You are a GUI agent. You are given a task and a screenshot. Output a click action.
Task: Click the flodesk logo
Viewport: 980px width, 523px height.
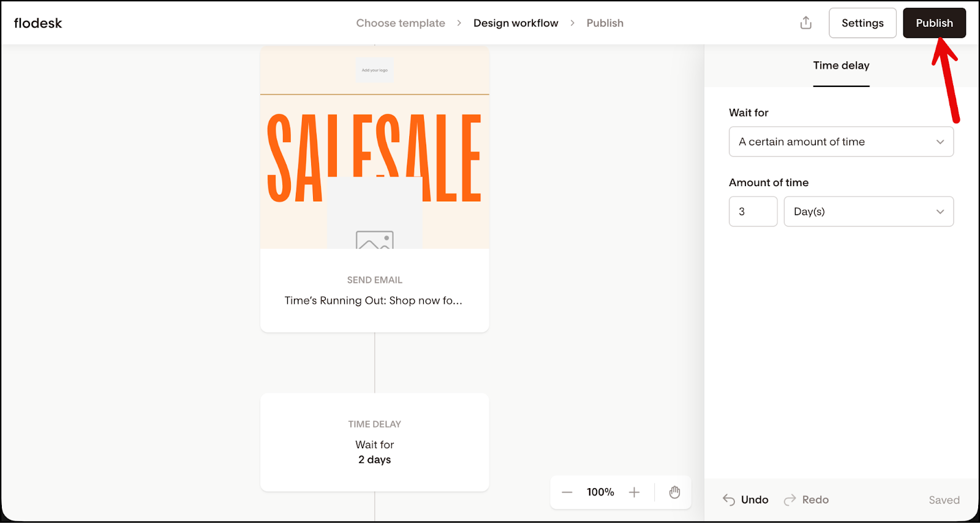pos(38,23)
